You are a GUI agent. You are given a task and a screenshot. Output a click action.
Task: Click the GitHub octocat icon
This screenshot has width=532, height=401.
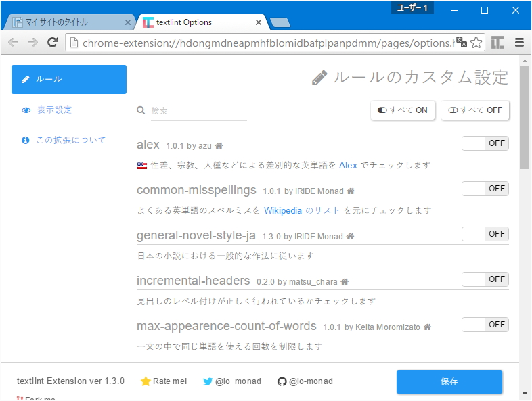coord(282,381)
